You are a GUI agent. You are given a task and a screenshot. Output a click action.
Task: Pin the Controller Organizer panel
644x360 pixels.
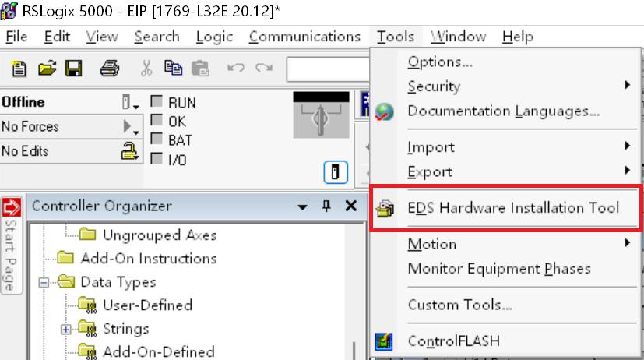326,206
